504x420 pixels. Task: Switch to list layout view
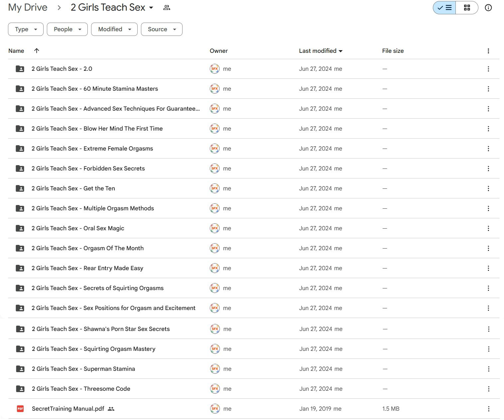(444, 8)
